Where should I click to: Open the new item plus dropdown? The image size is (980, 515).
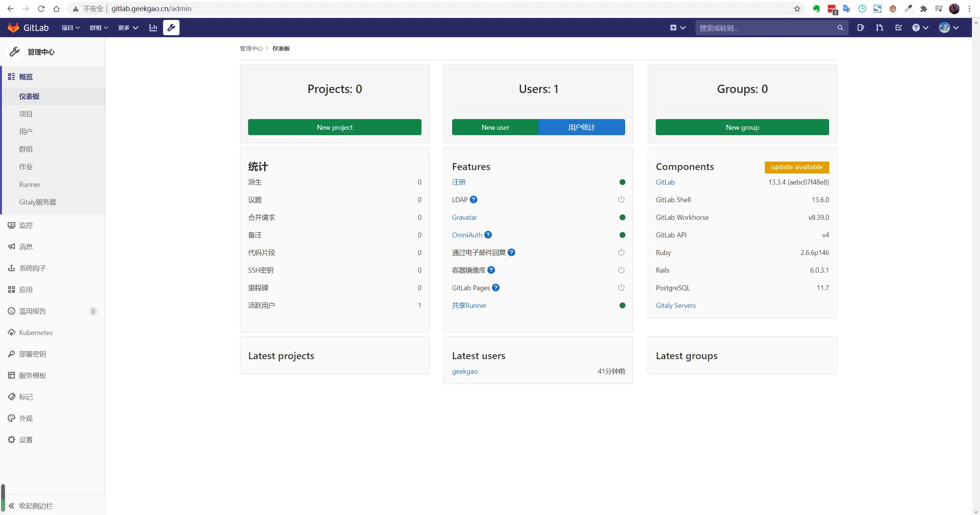pyautogui.click(x=678, y=28)
